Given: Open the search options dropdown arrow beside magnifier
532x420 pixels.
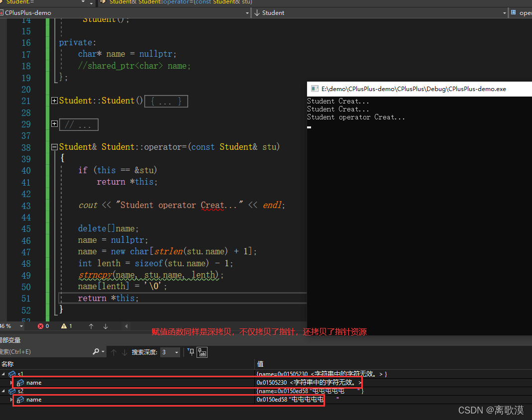Looking at the screenshot, I should pos(103,352).
